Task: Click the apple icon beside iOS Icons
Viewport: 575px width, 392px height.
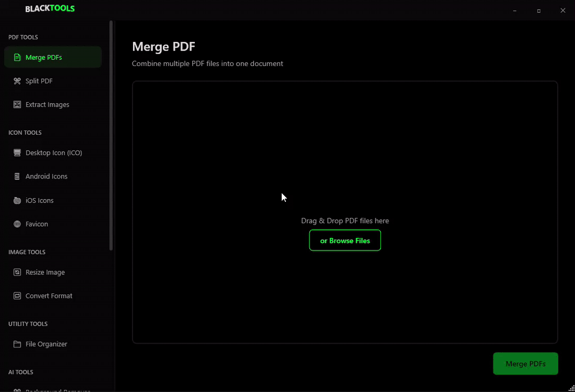Action: point(17,200)
